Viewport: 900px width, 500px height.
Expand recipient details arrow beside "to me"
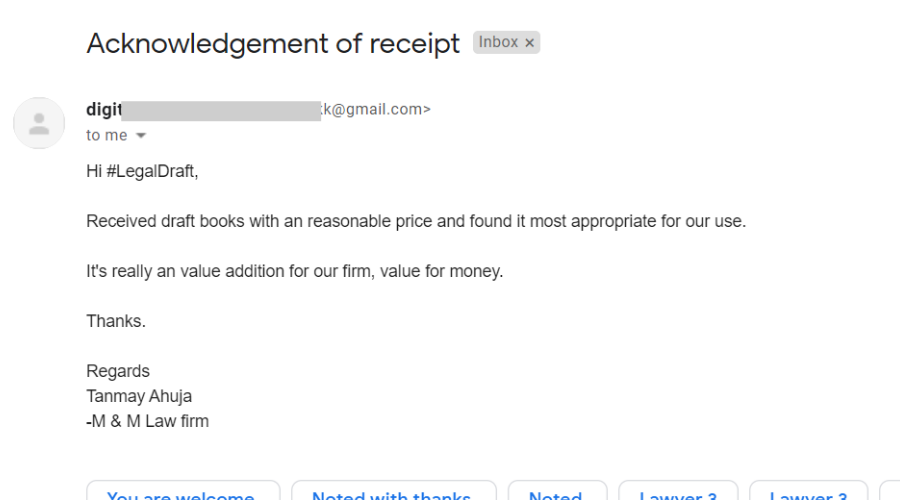click(x=141, y=135)
